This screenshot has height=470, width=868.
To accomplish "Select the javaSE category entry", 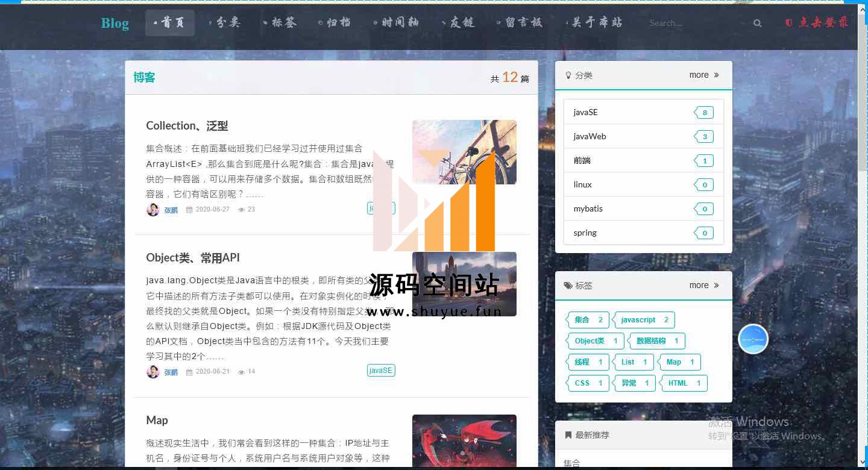I will coord(585,112).
